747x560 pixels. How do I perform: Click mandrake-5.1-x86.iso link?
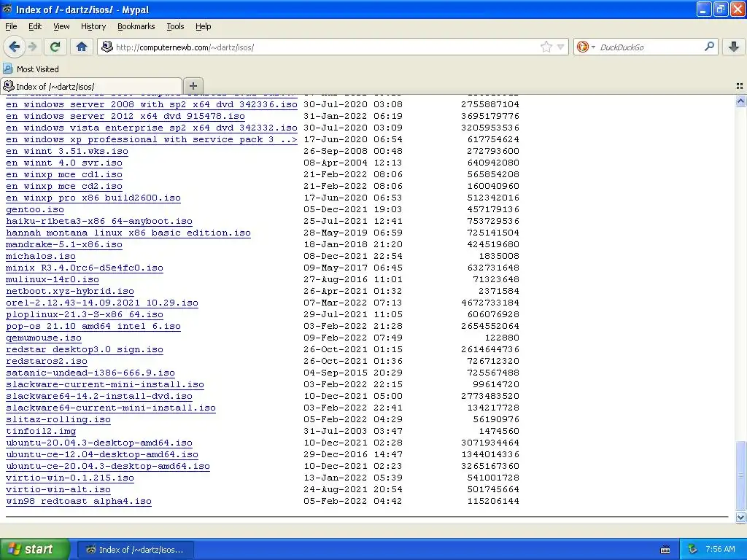64,244
